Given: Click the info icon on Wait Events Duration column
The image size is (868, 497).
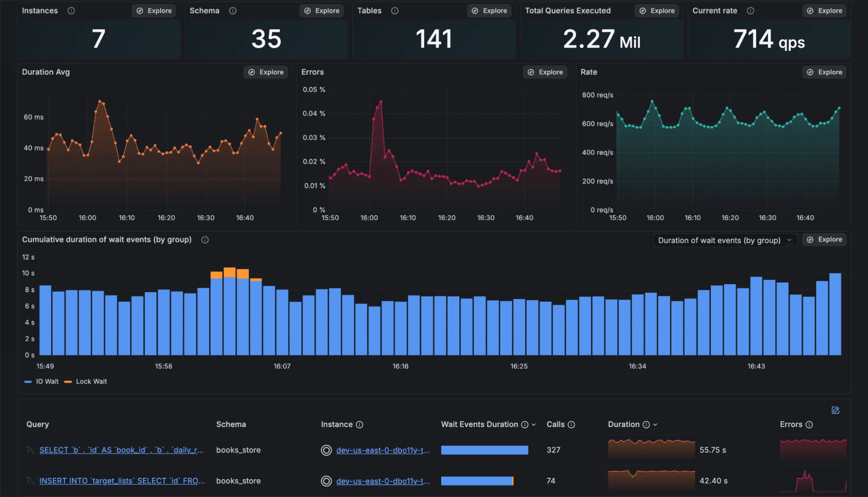Looking at the screenshot, I should click(526, 424).
